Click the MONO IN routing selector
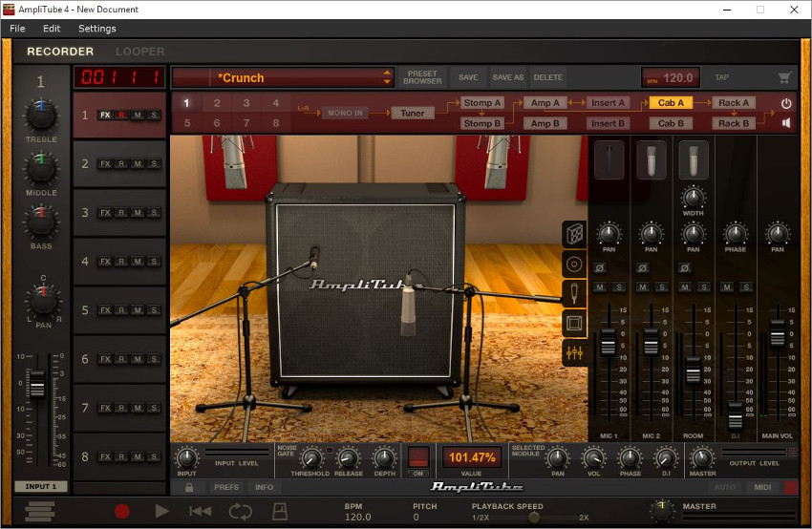 pos(345,113)
